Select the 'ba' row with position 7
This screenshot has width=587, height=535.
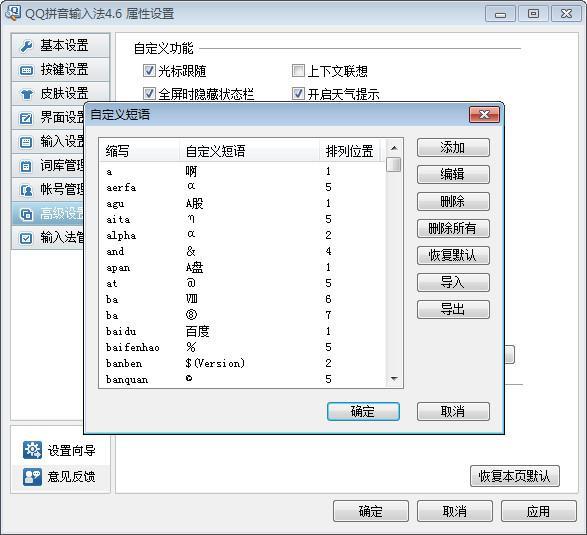pos(243,315)
